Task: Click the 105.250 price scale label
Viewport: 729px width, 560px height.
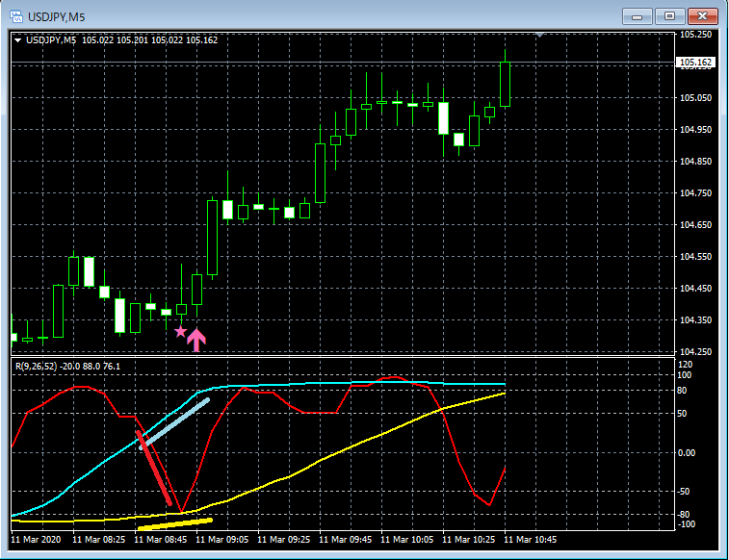Action: (x=695, y=35)
